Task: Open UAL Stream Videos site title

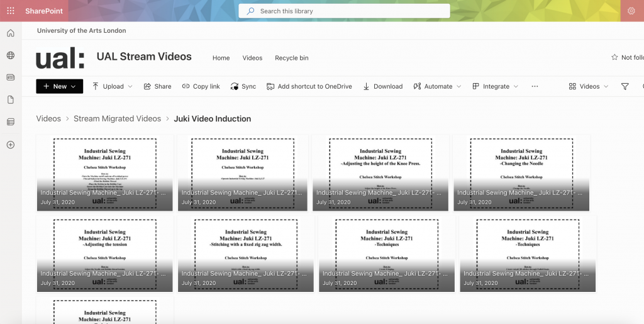Action: coord(144,56)
